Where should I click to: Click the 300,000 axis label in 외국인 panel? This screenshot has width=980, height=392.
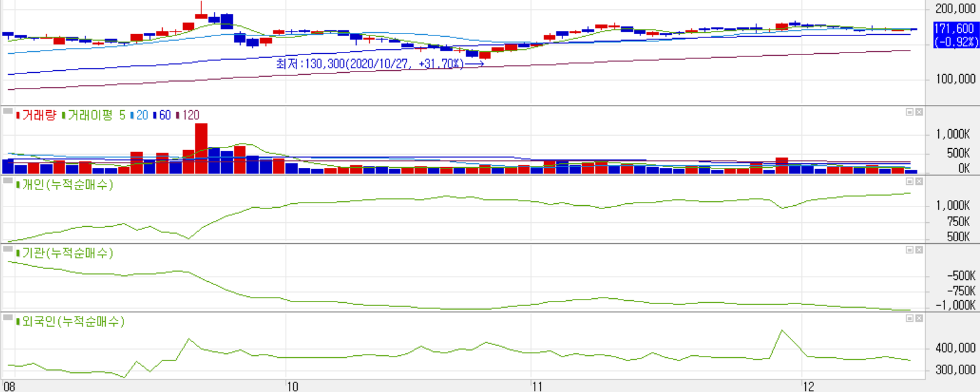955,370
